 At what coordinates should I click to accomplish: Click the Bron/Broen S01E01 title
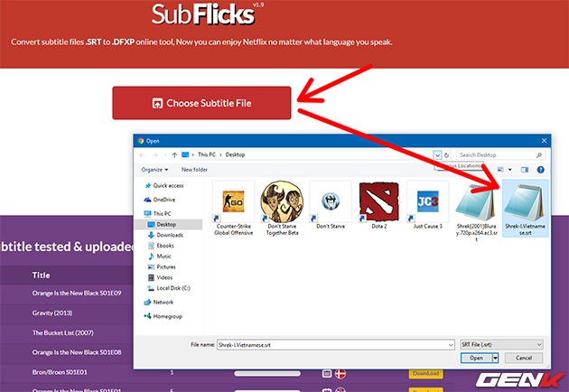[60, 372]
